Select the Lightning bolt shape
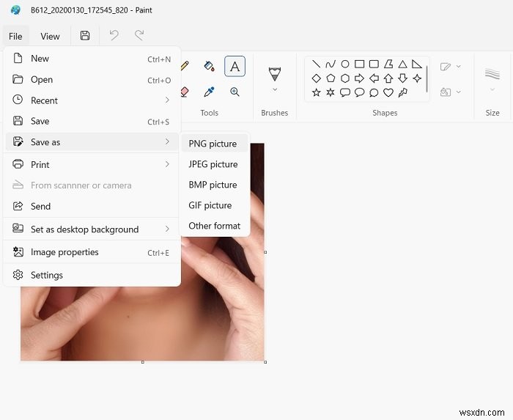Screen dimensions: 513x420 [402, 92]
